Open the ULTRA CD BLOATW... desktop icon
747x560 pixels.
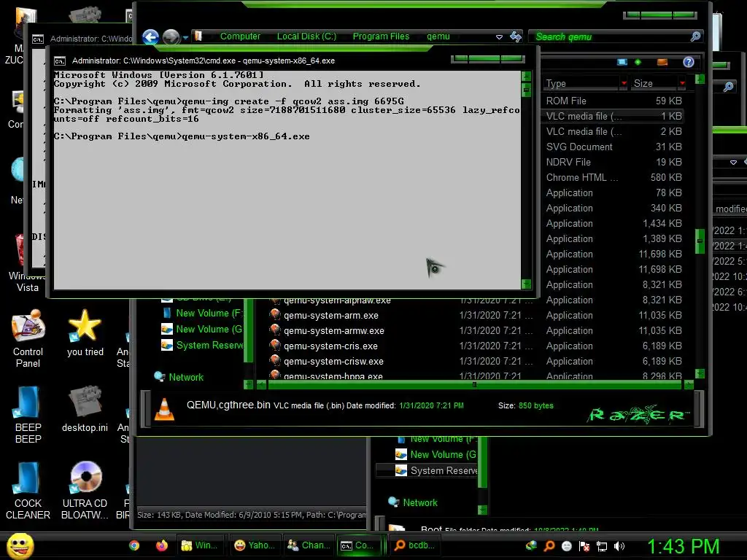tap(85, 490)
